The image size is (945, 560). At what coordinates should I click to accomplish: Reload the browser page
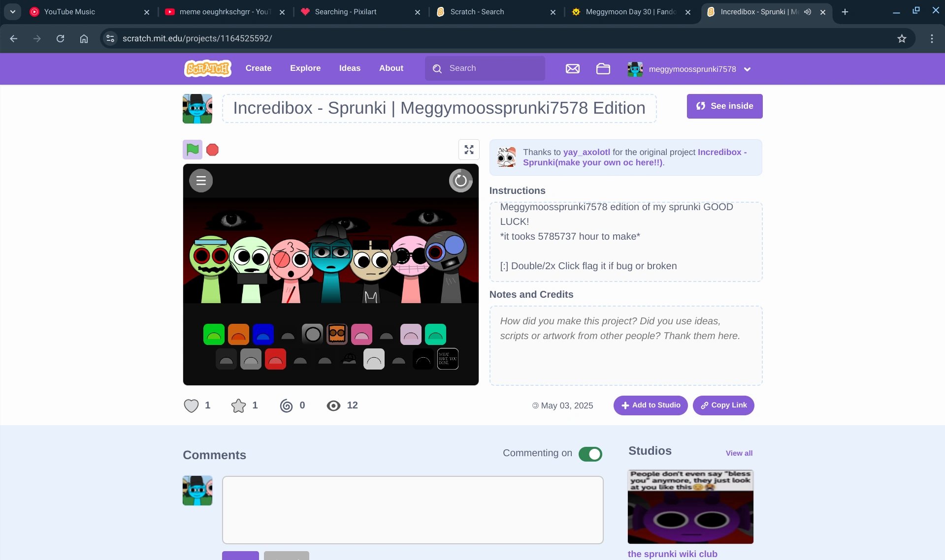pyautogui.click(x=60, y=38)
